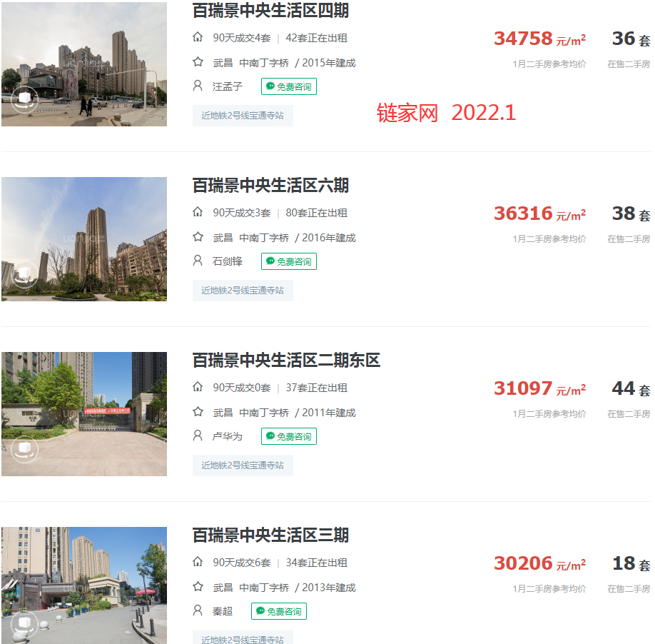Viewport: 655px width, 644px height.
Task: Click the panorama icon on 百瑞景三期 photo
Action: point(25,625)
